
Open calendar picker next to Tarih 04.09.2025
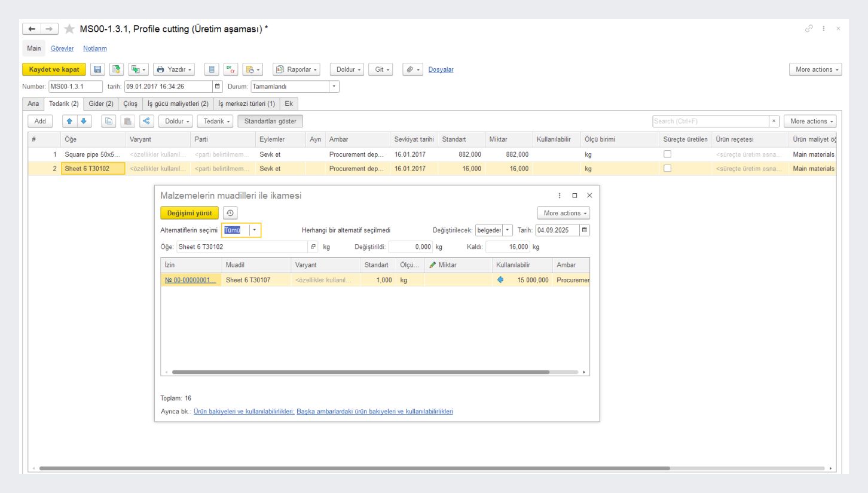click(584, 230)
